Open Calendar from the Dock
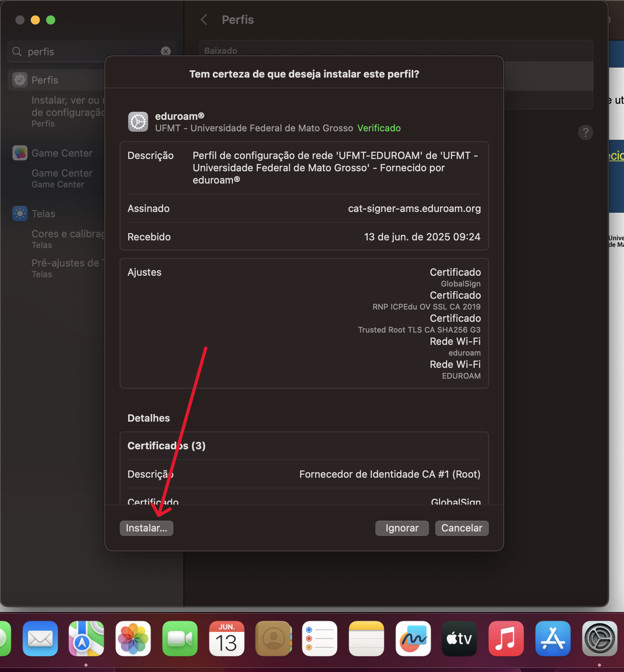Viewport: 624px width, 672px height. [227, 639]
